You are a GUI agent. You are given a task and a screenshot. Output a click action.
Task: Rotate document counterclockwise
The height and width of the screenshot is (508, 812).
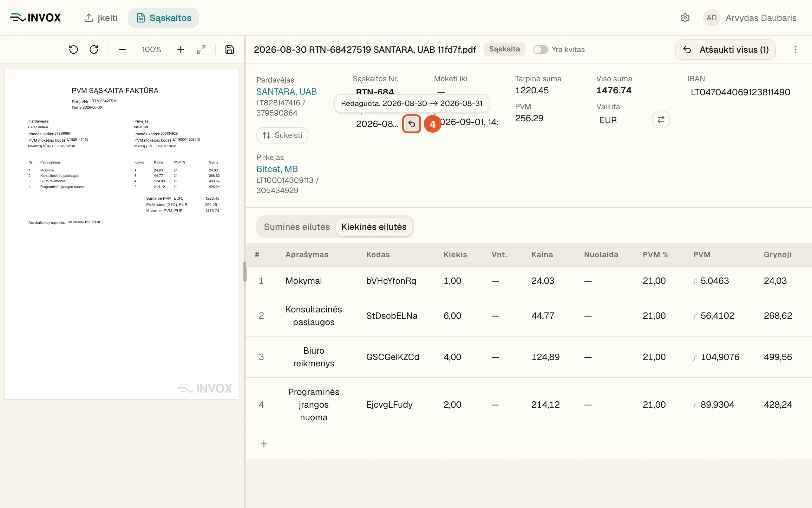point(74,50)
